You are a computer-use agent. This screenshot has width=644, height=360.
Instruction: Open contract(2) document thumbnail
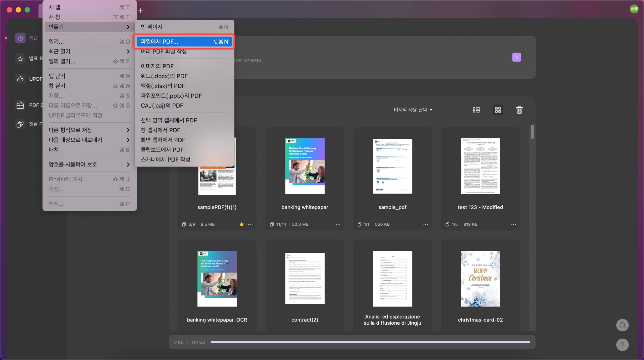305,279
